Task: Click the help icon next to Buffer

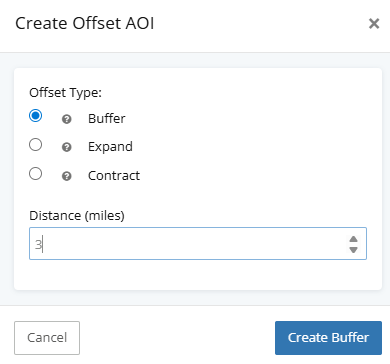Action: click(x=67, y=119)
